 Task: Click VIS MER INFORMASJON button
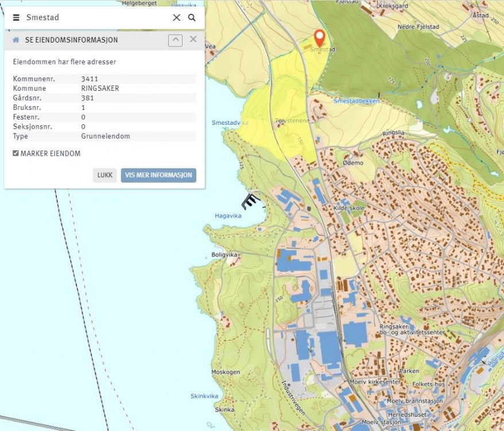[x=158, y=175]
